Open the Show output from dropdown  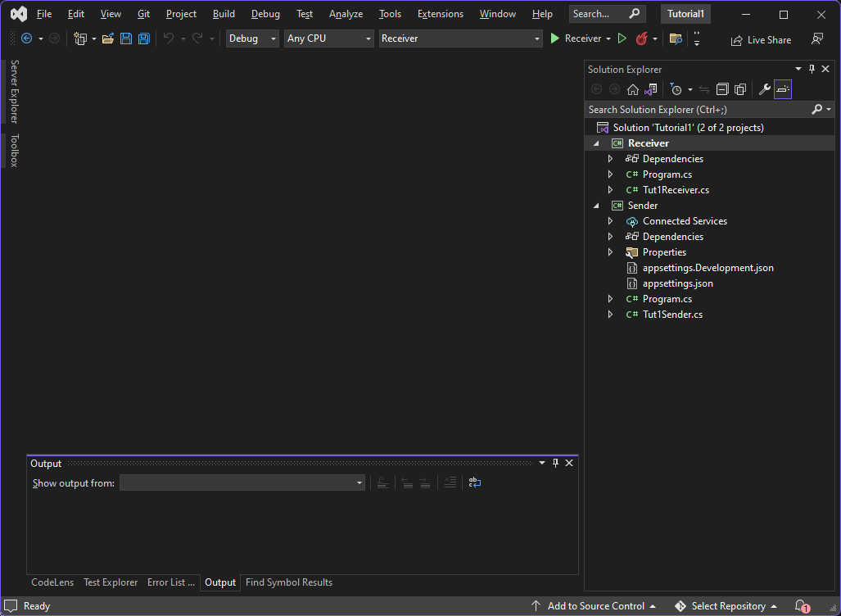(x=242, y=483)
